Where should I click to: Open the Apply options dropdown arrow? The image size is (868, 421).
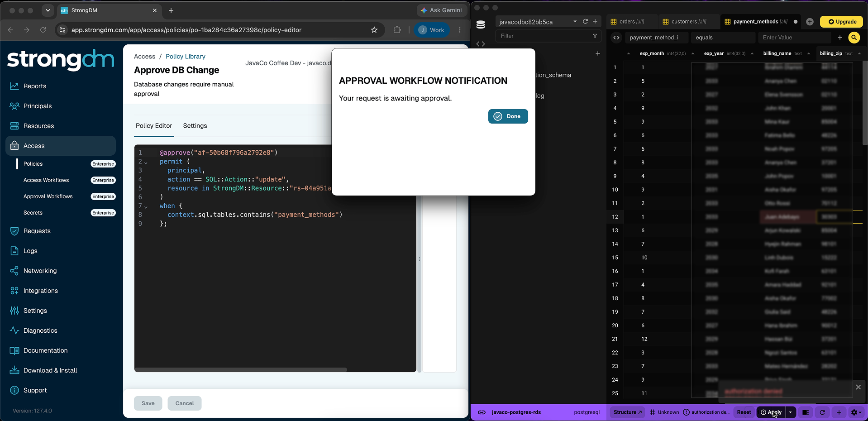click(x=791, y=412)
